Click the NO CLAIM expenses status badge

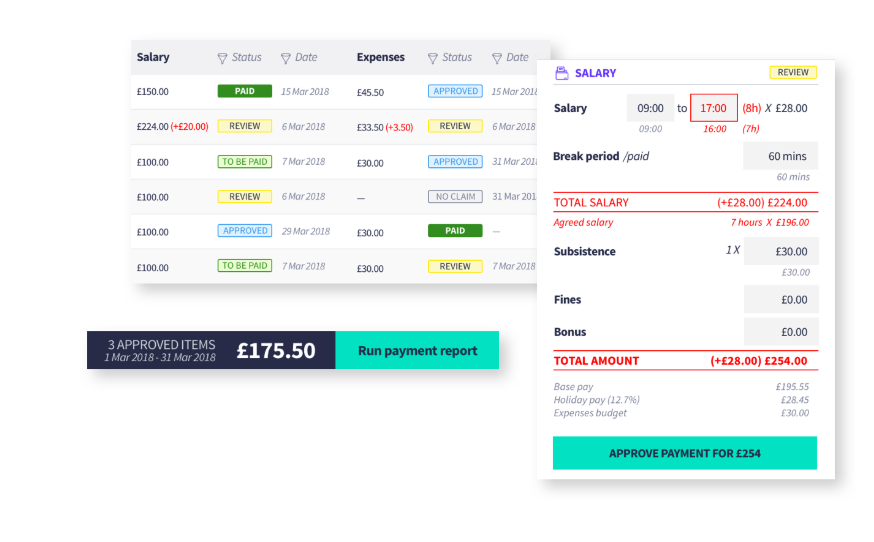tap(455, 197)
